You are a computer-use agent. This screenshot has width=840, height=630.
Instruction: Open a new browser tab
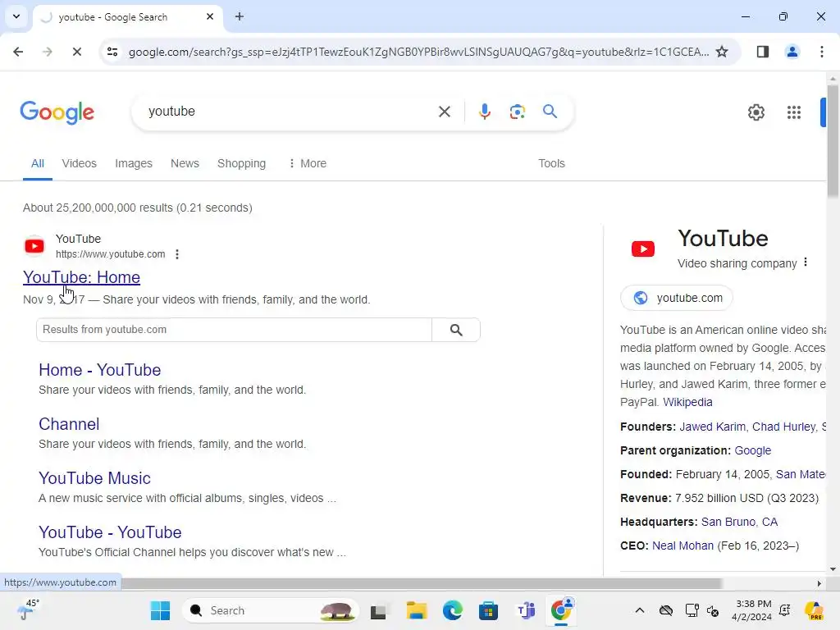(240, 16)
